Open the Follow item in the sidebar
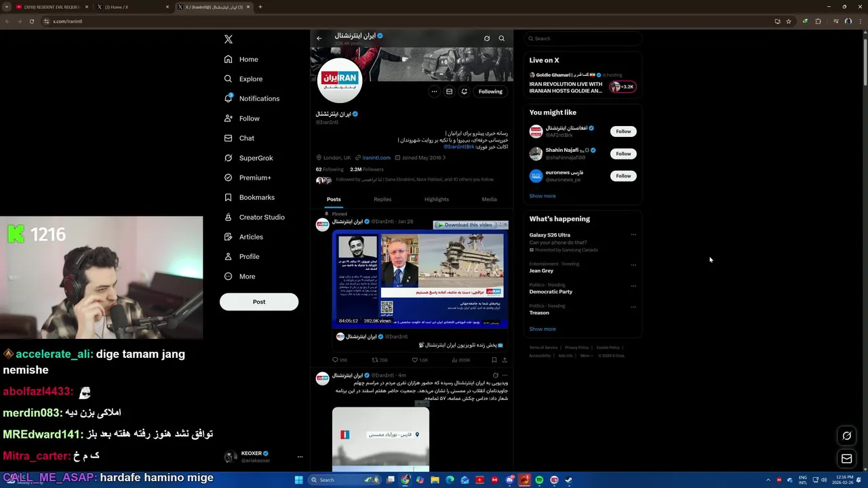868x488 pixels. [x=242, y=118]
